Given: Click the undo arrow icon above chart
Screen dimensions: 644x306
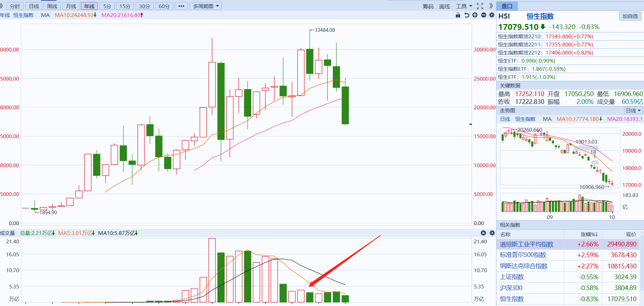Looking at the screenshot, I should [x=467, y=15].
